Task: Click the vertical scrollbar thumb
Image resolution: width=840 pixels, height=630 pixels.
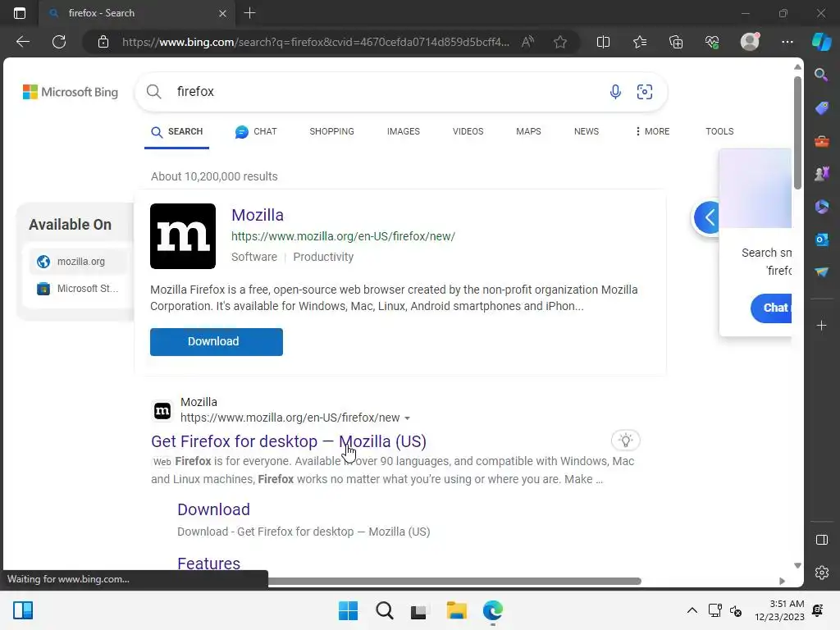Action: [x=797, y=133]
